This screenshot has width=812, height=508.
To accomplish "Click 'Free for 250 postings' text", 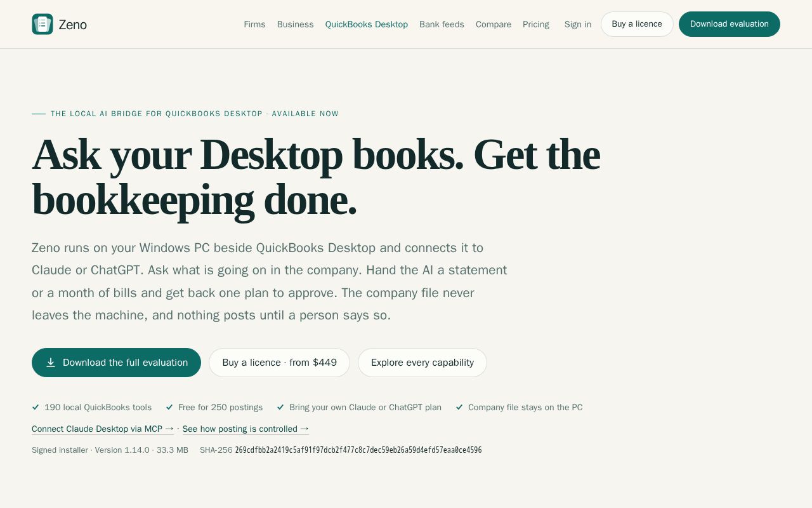I will pyautogui.click(x=220, y=408).
